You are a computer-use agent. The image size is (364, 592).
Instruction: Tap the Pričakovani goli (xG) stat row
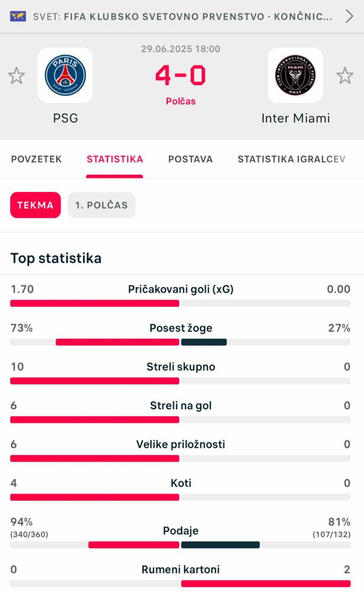(180, 294)
